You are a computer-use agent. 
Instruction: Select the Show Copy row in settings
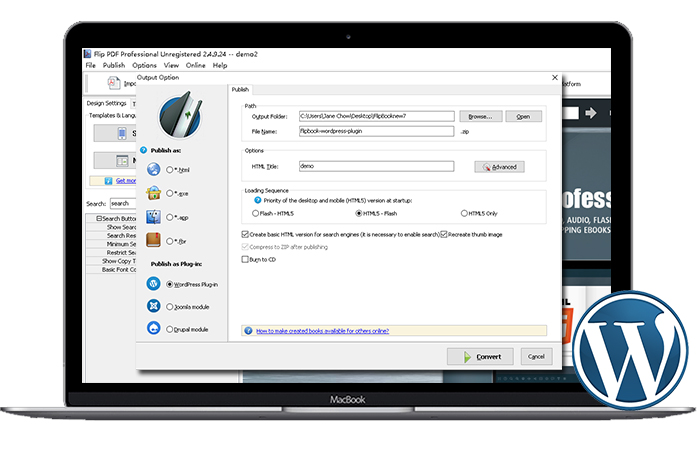(111, 261)
